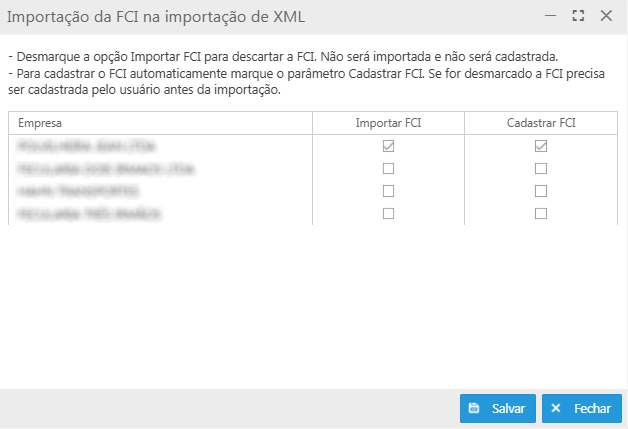Minimize the FCI import dialog
The height and width of the screenshot is (429, 628).
(x=550, y=16)
